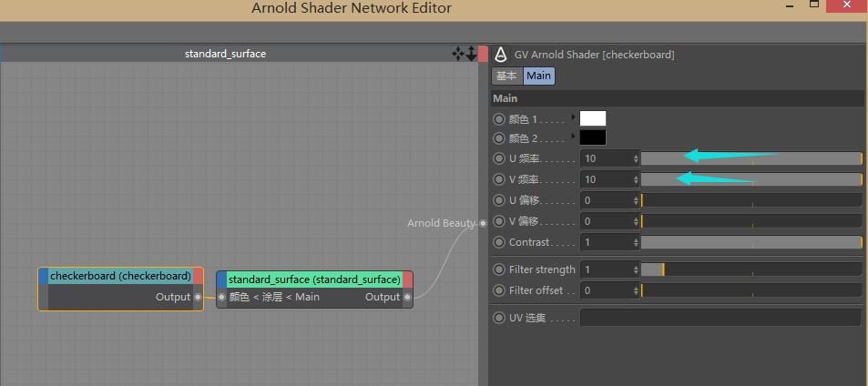The width and height of the screenshot is (868, 386).
Task: Click the window maximize button
Action: (813, 4)
